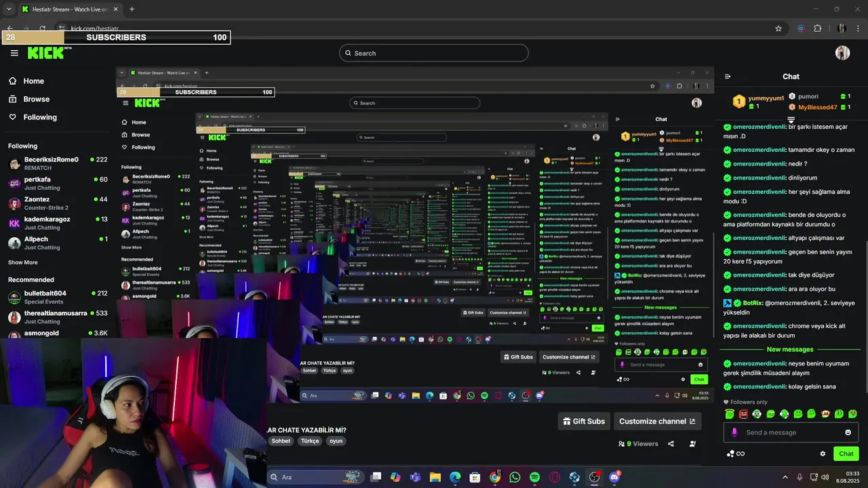Click the voice message microphone icon
The height and width of the screenshot is (488, 868).
(x=734, y=432)
